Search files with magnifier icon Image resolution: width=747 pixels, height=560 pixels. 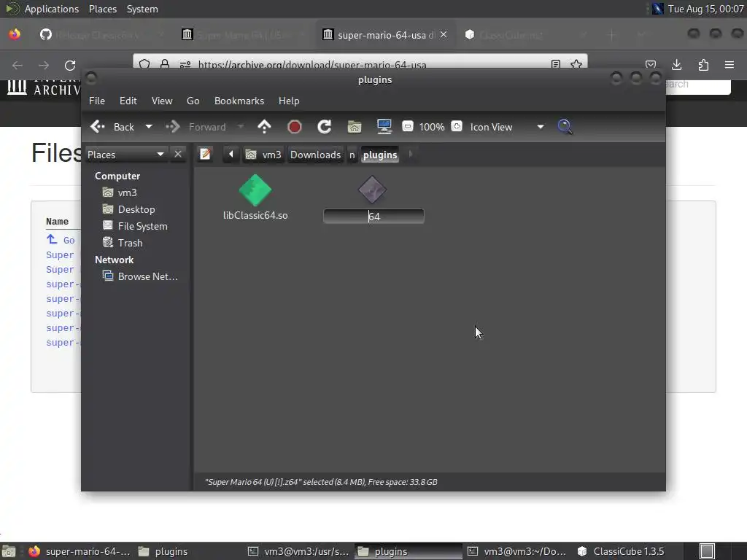pyautogui.click(x=565, y=127)
